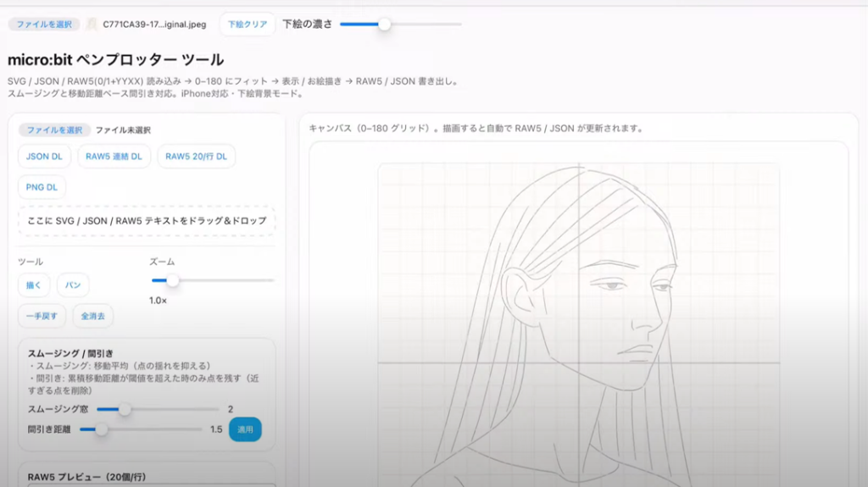
Task: Click the JPEG file thumbnail icon
Action: click(x=92, y=25)
